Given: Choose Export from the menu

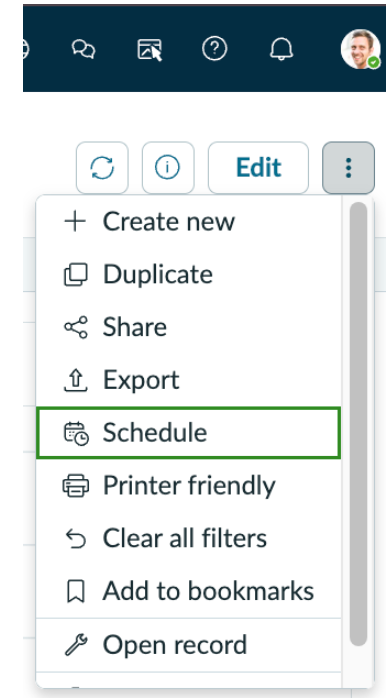Looking at the screenshot, I should point(189,380).
